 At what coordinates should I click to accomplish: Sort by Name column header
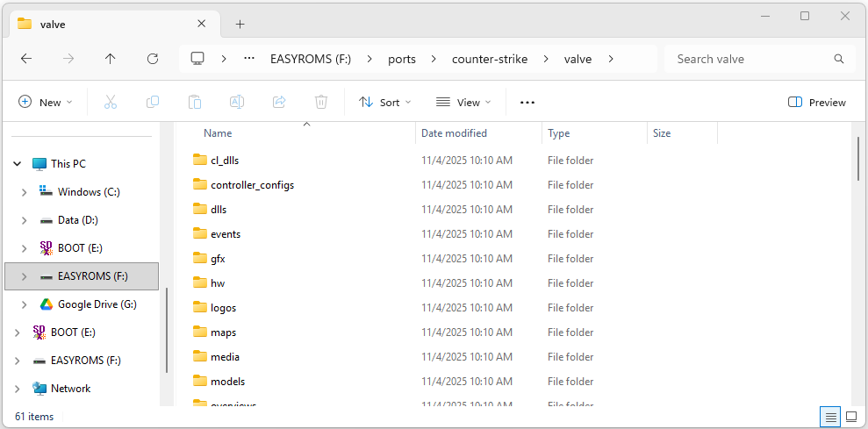point(218,133)
